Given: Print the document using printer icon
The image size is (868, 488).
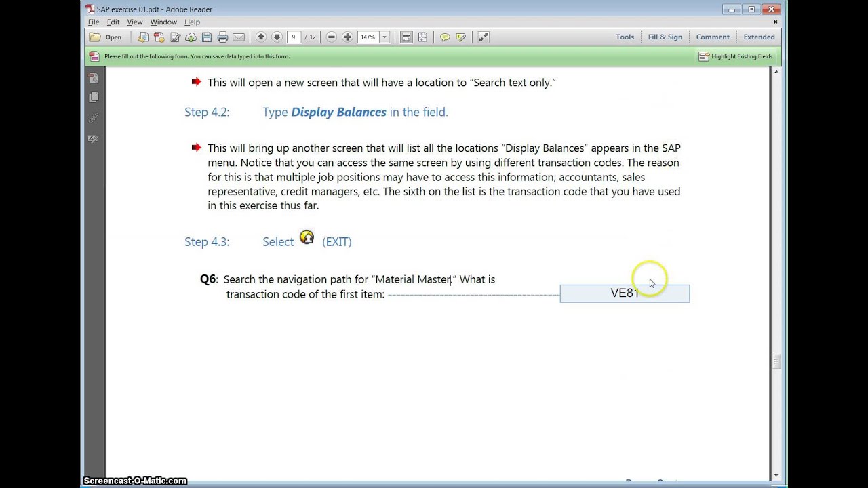Looking at the screenshot, I should point(222,37).
